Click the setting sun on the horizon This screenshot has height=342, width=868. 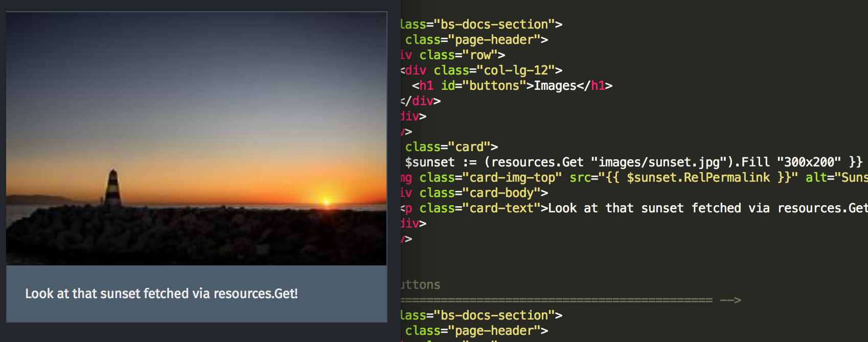point(326,201)
